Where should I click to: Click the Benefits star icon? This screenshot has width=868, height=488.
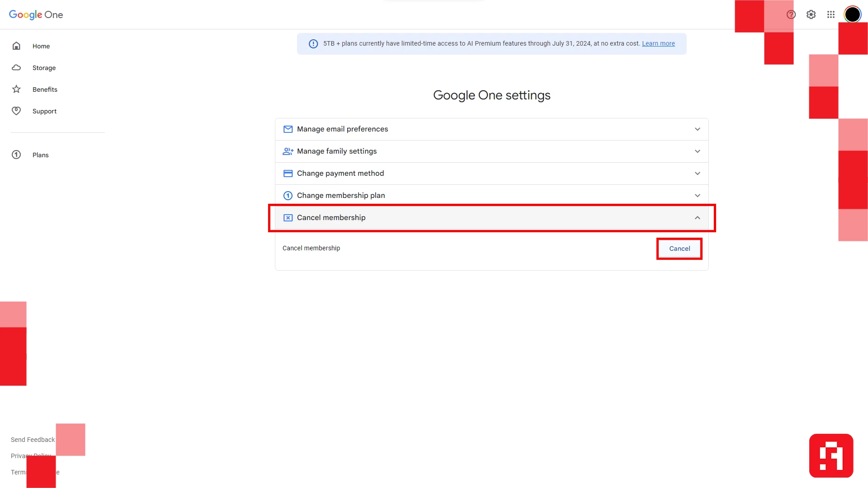[16, 89]
